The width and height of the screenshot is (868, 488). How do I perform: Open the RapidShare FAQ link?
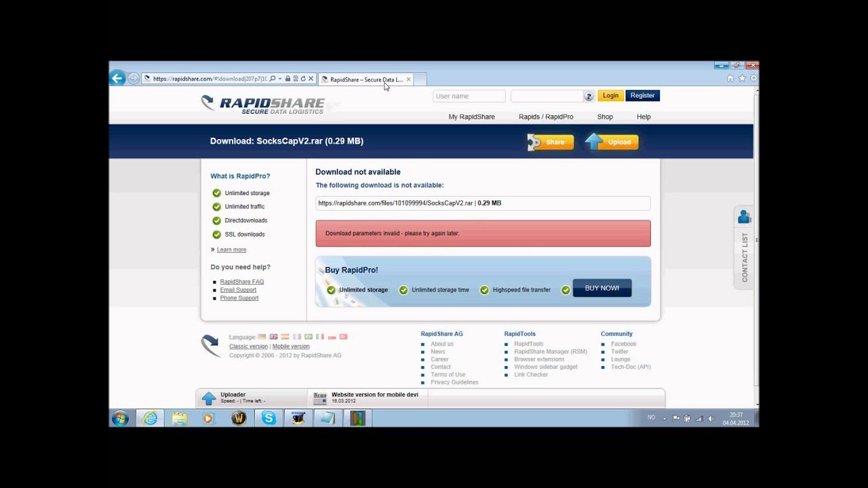[241, 281]
